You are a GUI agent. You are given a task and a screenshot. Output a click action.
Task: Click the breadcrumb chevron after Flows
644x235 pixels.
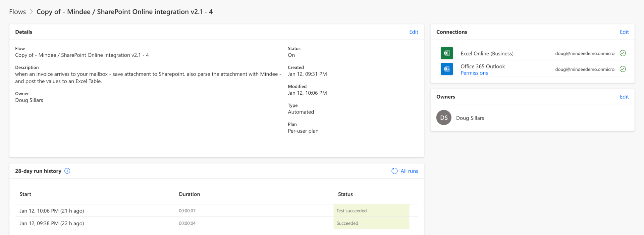[31, 12]
